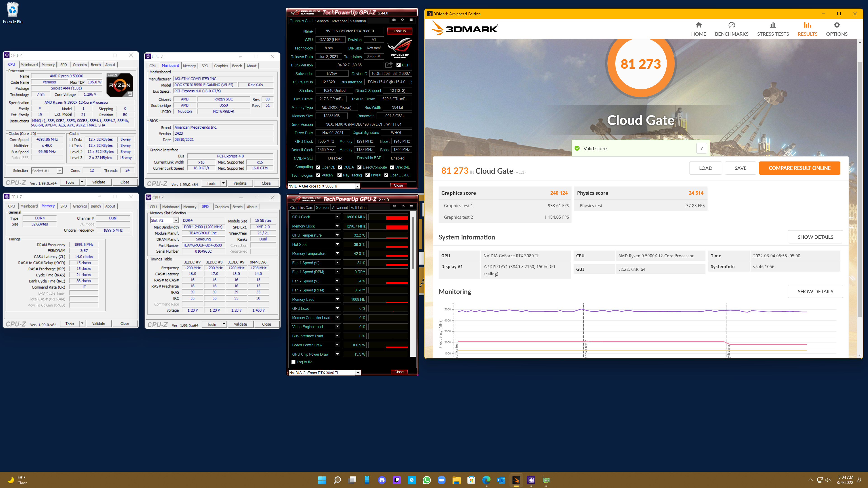
Task: Toggle the OpenCL checkbox
Action: pos(318,167)
